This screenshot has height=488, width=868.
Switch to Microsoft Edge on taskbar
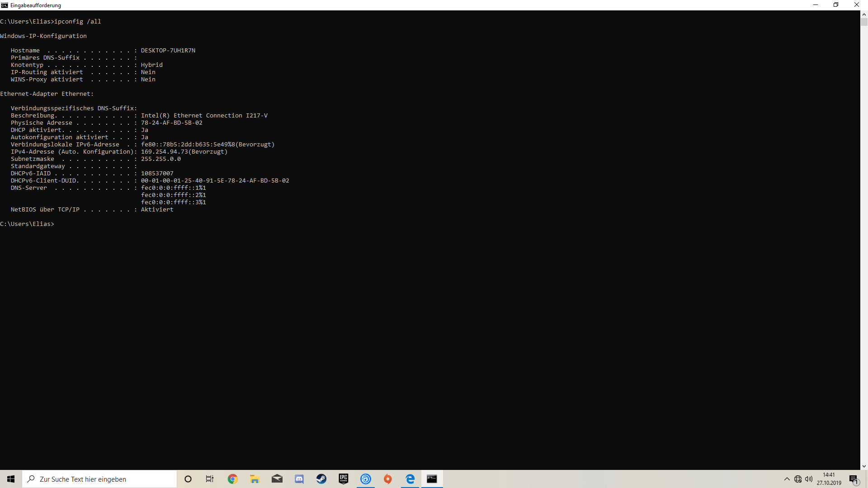pyautogui.click(x=410, y=479)
